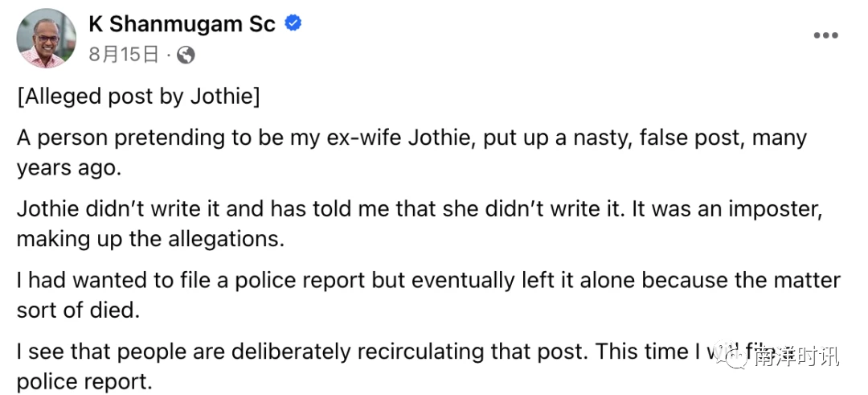Click the 8月15日 post timestamp
Screen dimensions: 868x395
point(124,54)
